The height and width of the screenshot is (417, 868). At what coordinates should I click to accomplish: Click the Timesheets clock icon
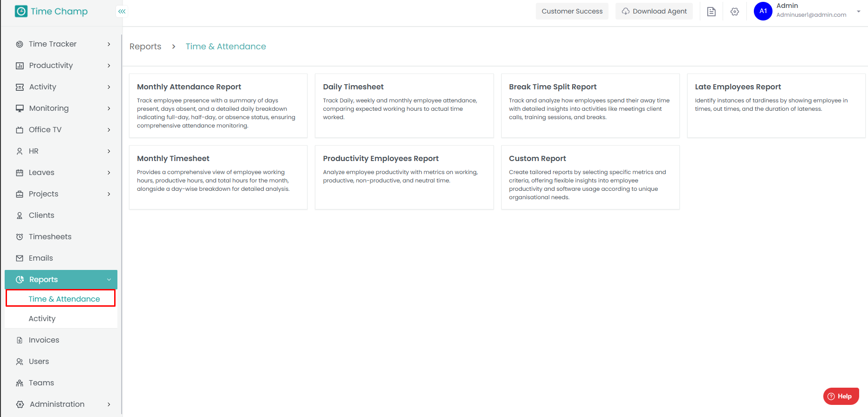click(x=20, y=237)
